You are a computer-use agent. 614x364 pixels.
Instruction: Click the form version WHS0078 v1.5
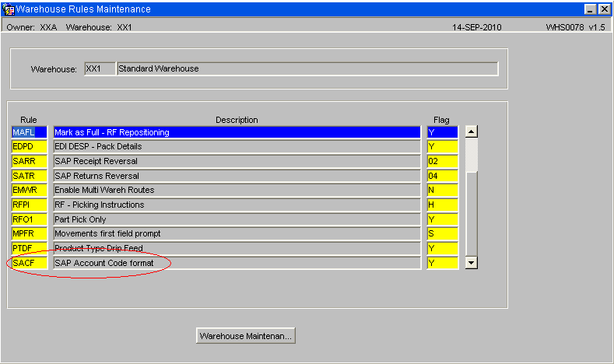(575, 27)
